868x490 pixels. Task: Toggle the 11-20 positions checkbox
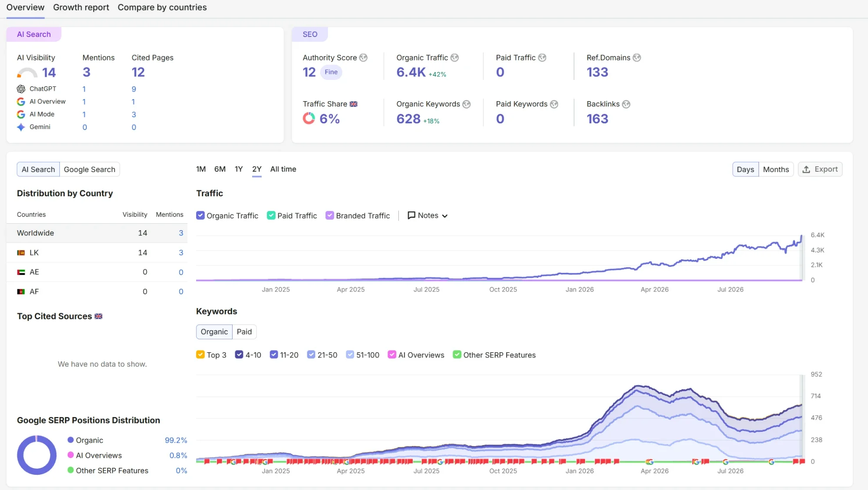274,355
